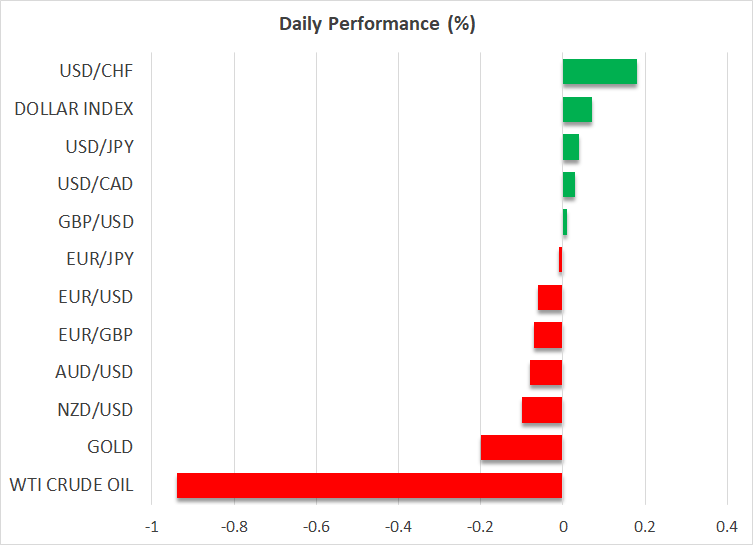
Task: Click the long WTI CRUDE OIL bar
Action: coord(369,485)
